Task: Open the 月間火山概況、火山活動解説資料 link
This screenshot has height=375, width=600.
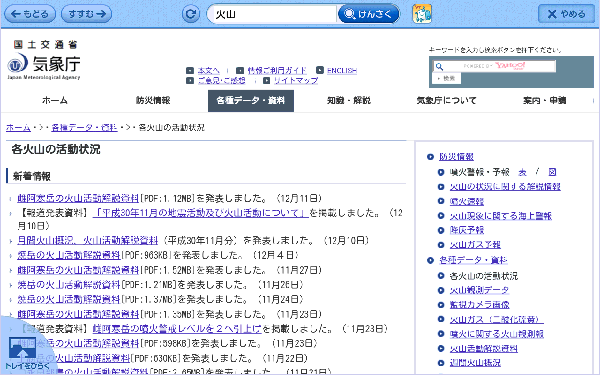Action: point(88,240)
